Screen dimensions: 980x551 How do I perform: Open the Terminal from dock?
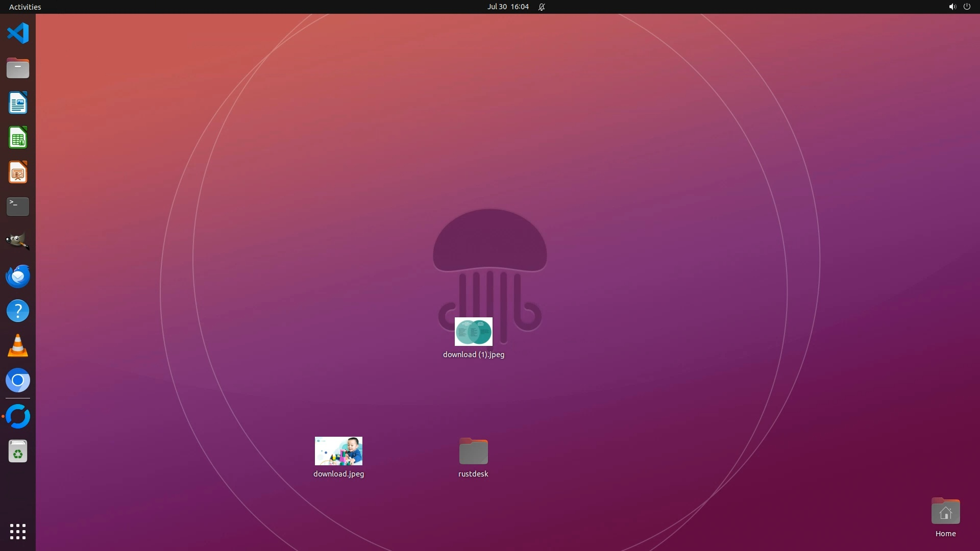coord(18,207)
